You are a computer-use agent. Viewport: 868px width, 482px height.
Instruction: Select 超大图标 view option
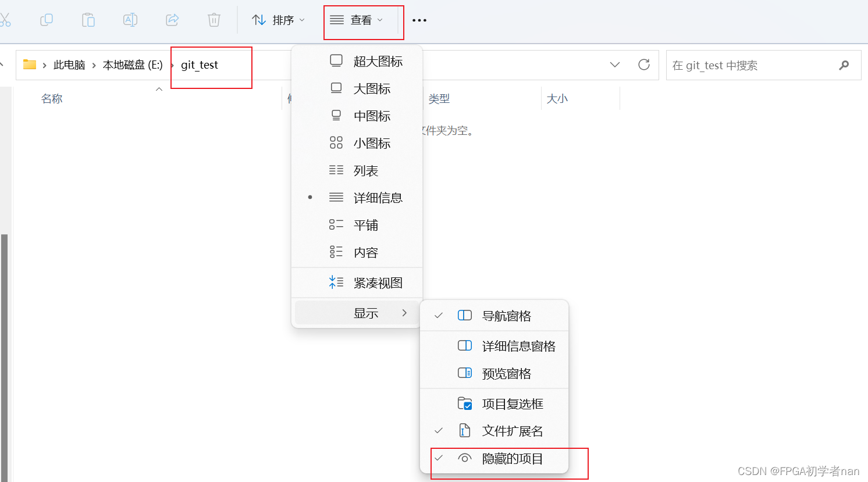[x=357, y=61]
